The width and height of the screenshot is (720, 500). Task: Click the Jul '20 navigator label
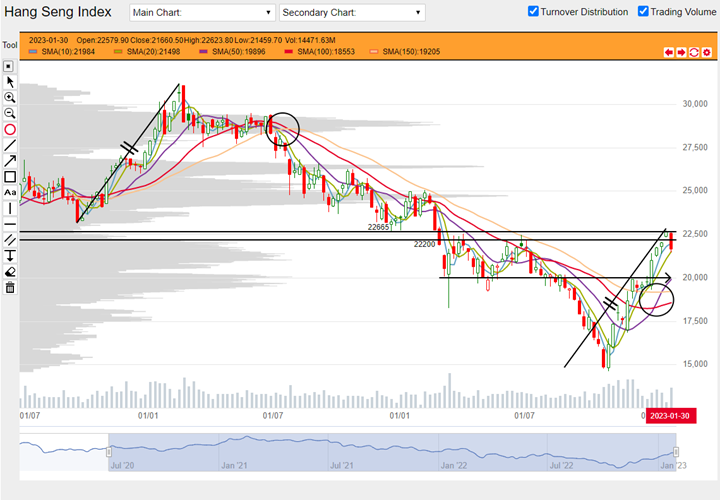(x=123, y=466)
